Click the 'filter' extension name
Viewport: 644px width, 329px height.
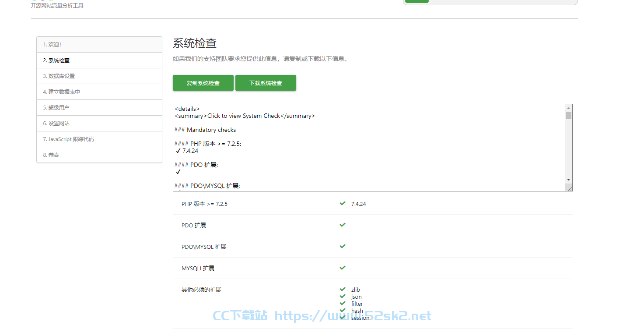357,304
